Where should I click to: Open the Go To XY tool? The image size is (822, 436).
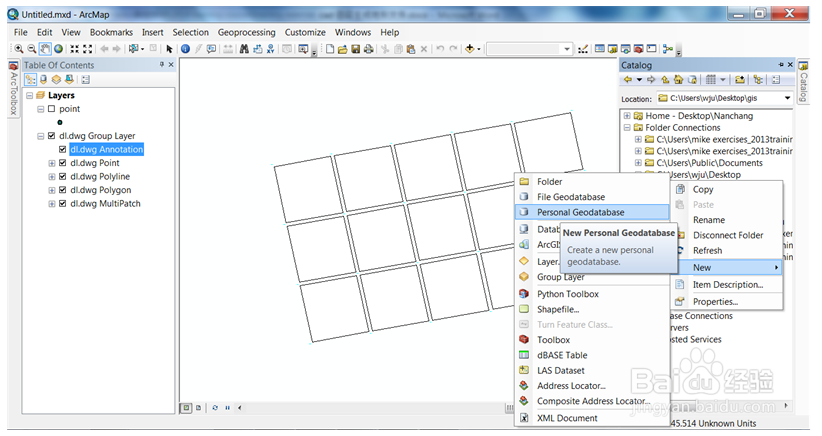tap(271, 49)
